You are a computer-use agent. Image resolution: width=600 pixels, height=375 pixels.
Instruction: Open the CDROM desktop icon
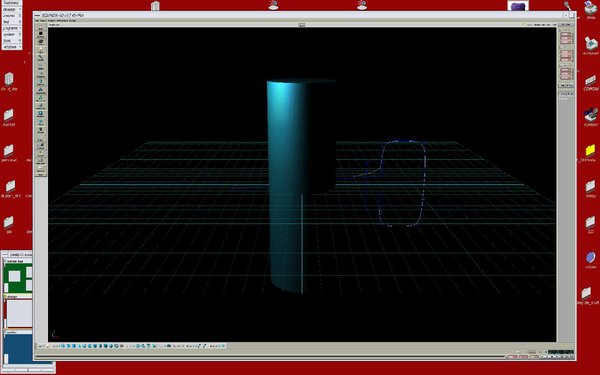[590, 83]
